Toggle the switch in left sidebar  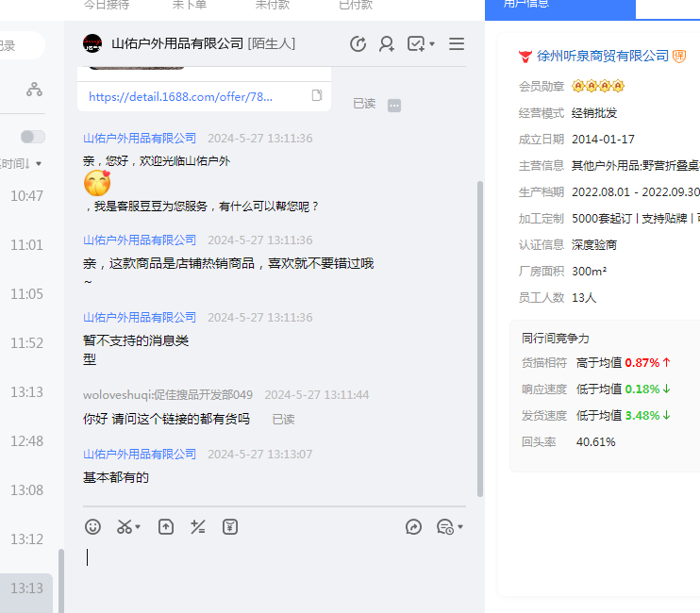pyautogui.click(x=33, y=137)
